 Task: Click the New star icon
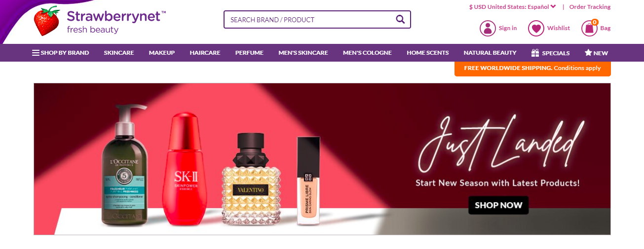pos(588,52)
